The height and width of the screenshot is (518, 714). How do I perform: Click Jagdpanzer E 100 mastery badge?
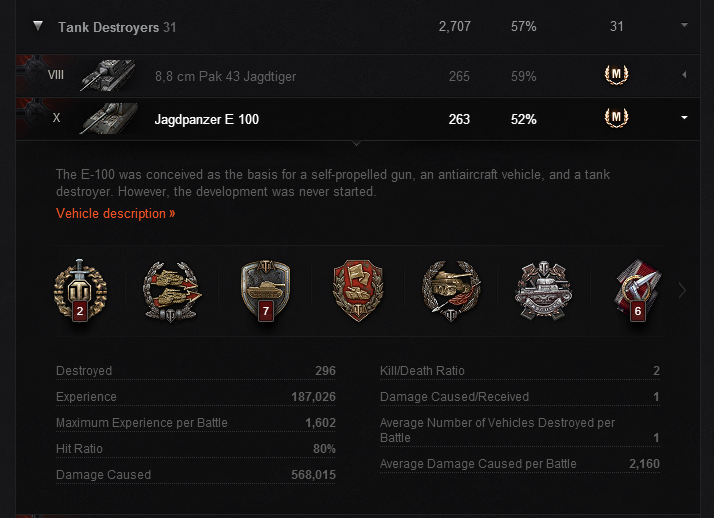coord(616,118)
